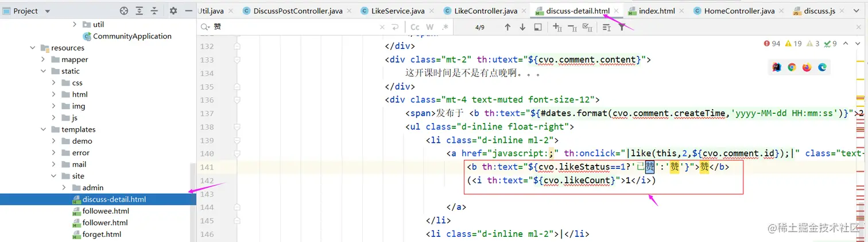This screenshot has width=868, height=242.
Task: Expand the admin folder
Action: click(64, 187)
